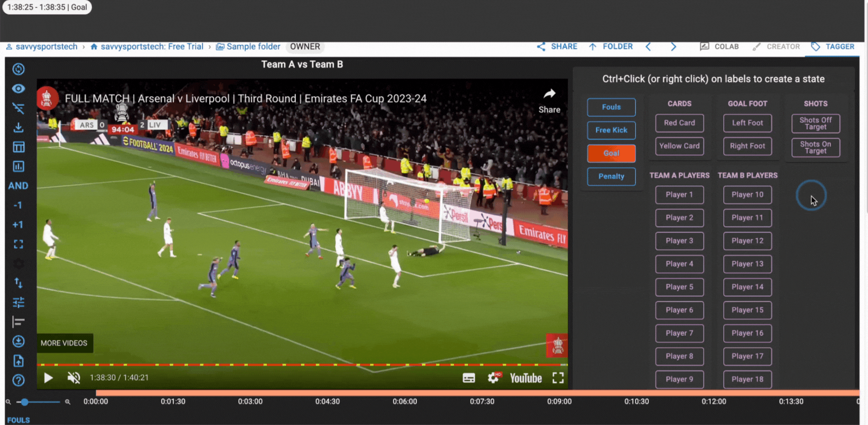The image size is (868, 425).
Task: Click the FA Cup channel logo
Action: pos(47,98)
